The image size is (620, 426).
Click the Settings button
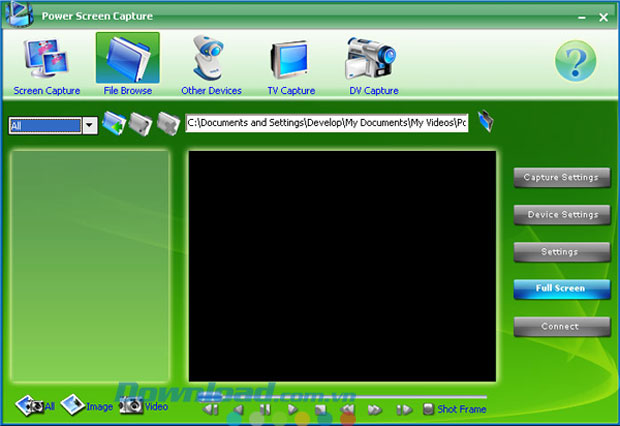coord(561,252)
